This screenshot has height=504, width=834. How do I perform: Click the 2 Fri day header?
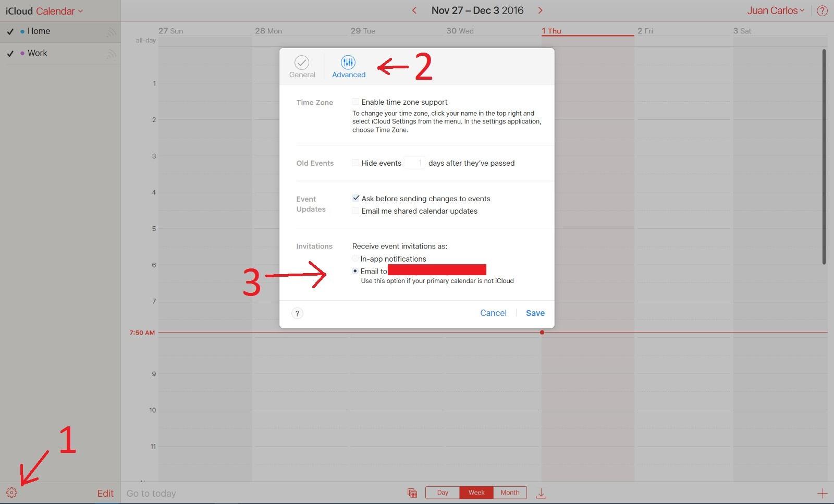[x=645, y=31]
